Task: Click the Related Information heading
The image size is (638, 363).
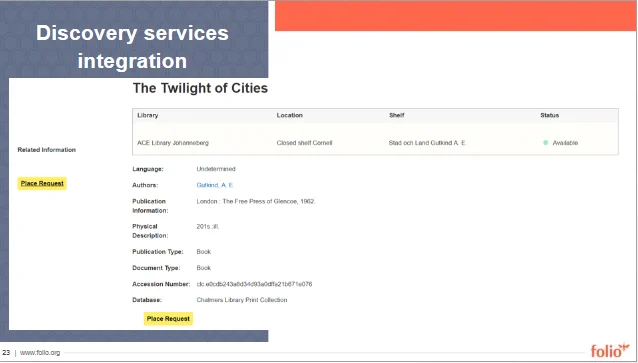Action: pyautogui.click(x=46, y=150)
